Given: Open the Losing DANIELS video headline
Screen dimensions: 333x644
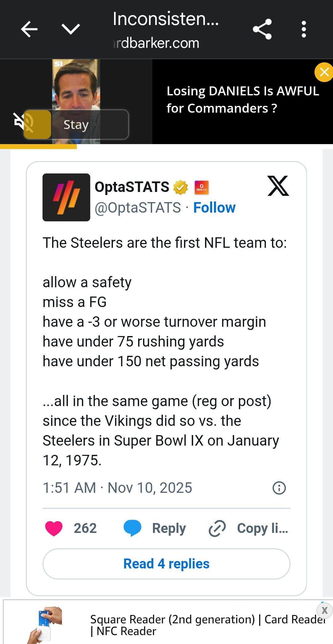Looking at the screenshot, I should coord(243,100).
